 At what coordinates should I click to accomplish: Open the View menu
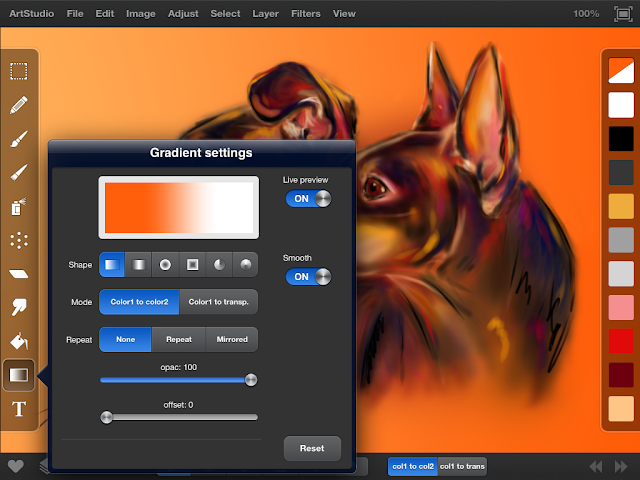(x=344, y=14)
